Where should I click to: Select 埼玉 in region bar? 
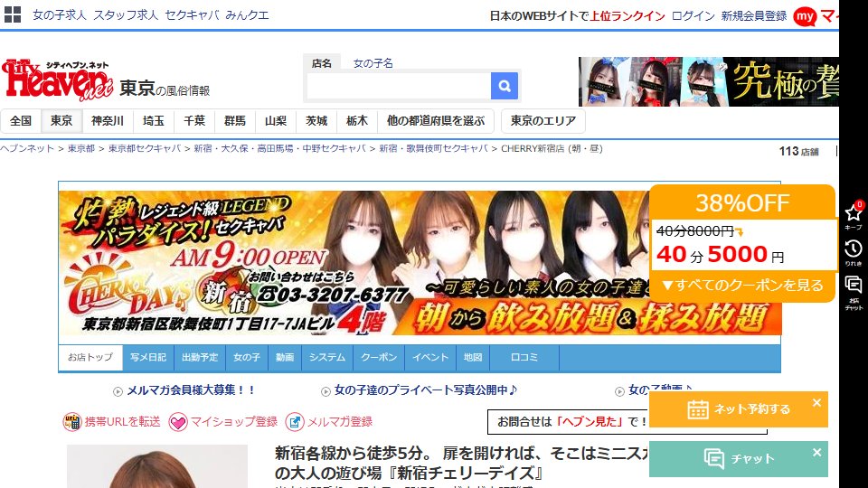click(154, 120)
